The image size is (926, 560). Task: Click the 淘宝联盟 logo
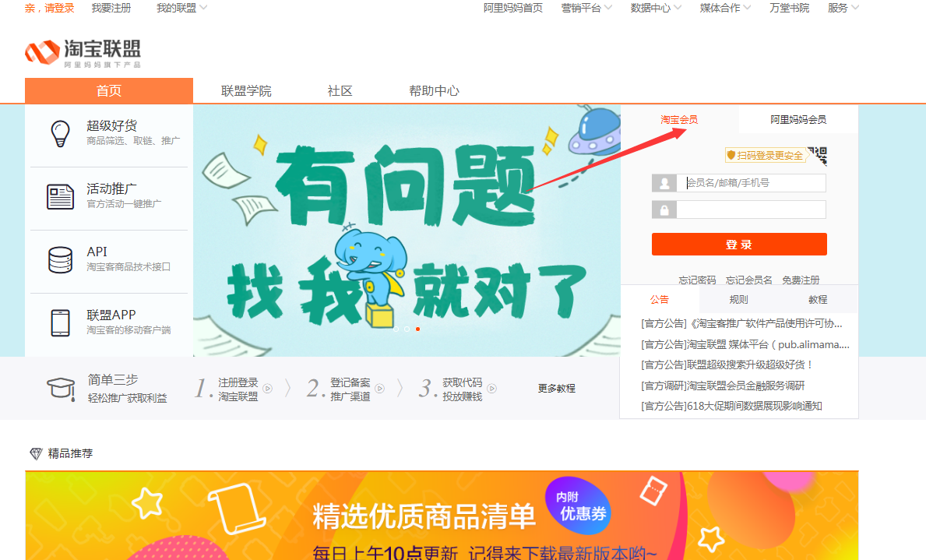(x=83, y=53)
